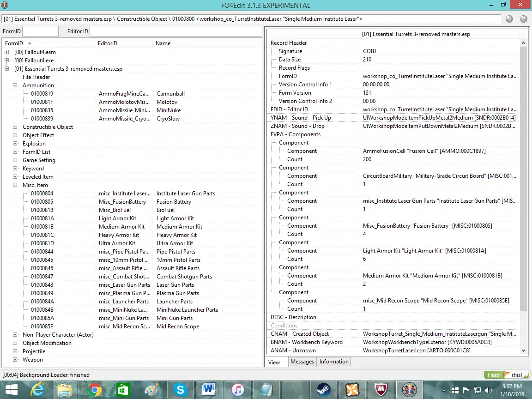
Task: Open the Action Center flag icon
Action: (466, 390)
